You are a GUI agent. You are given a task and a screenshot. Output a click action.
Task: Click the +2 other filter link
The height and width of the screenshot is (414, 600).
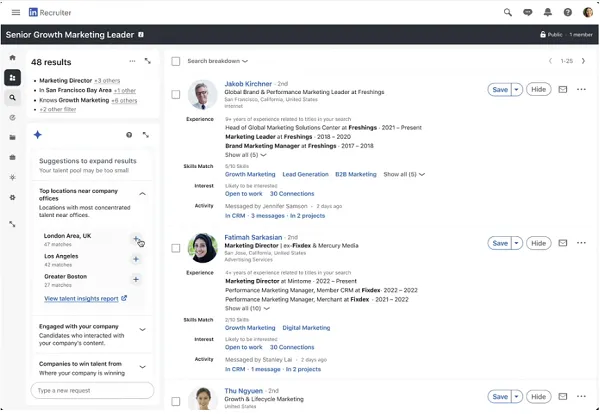coord(58,109)
